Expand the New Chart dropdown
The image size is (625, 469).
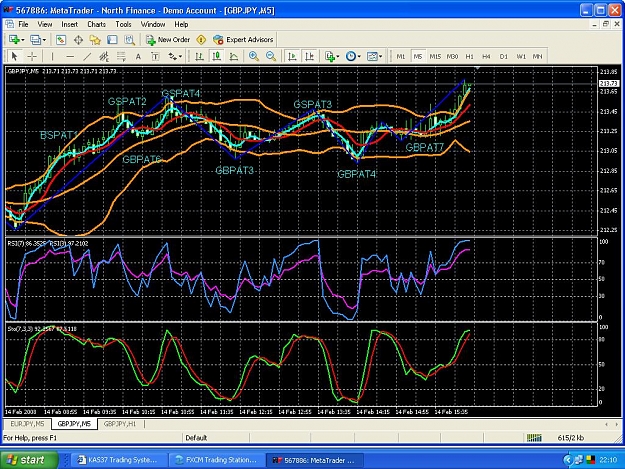[23, 40]
